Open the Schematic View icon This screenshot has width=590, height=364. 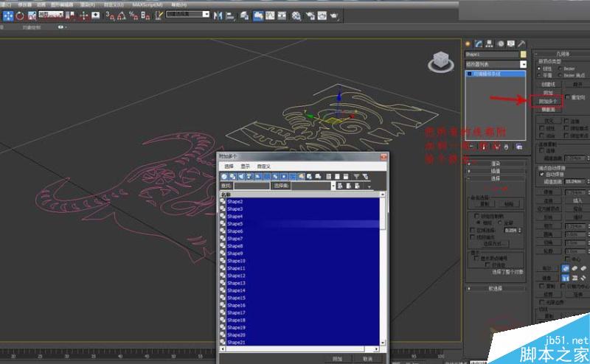coord(282,15)
